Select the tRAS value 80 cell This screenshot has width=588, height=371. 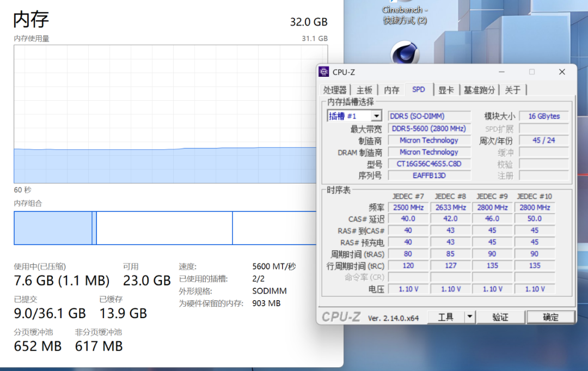point(408,254)
